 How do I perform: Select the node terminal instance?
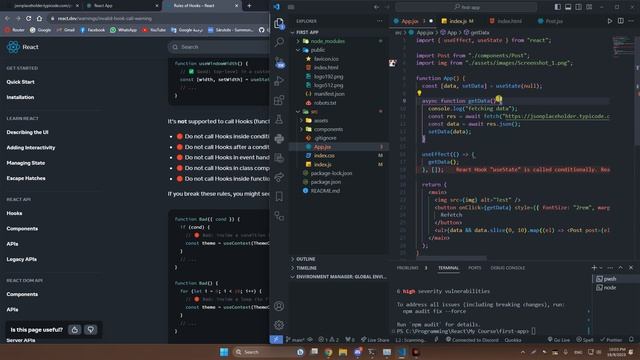(610, 287)
